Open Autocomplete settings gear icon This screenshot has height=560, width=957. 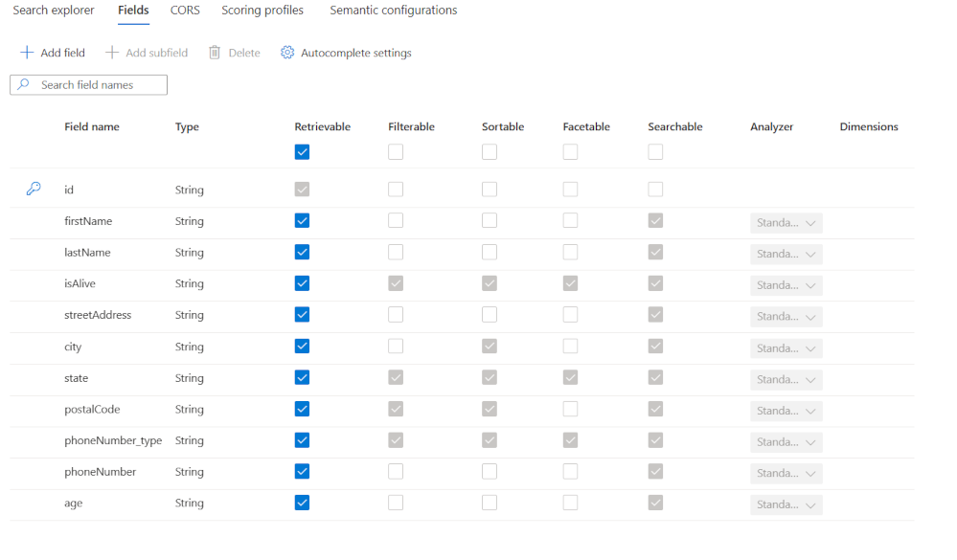(x=286, y=53)
